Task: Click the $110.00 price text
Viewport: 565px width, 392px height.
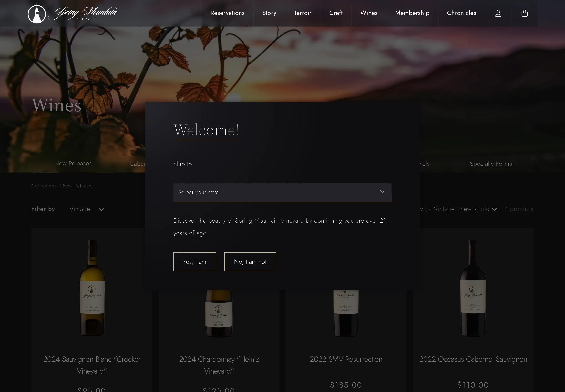Action: pyautogui.click(x=473, y=385)
